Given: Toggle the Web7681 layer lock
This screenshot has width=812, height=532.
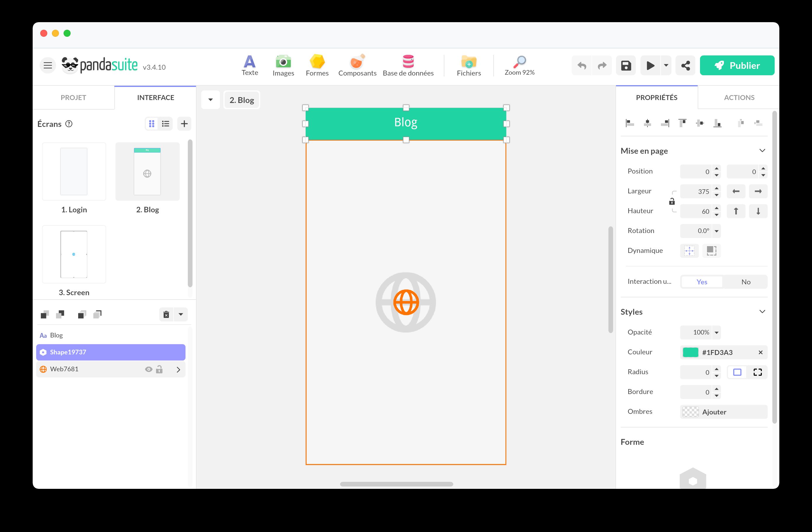Looking at the screenshot, I should click(159, 369).
